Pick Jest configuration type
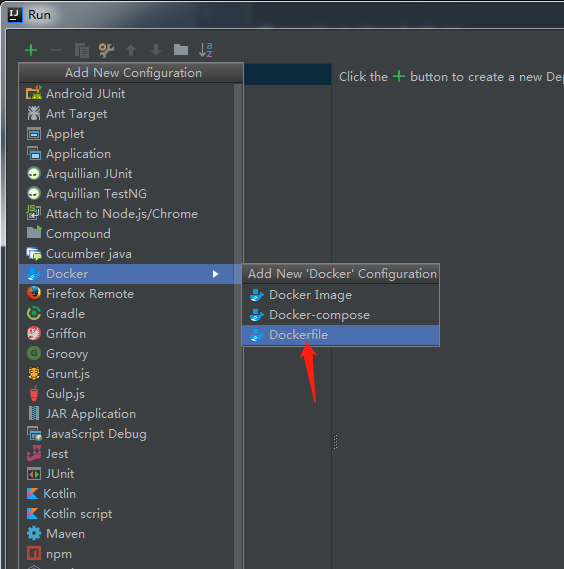This screenshot has width=564, height=569. click(x=127, y=454)
